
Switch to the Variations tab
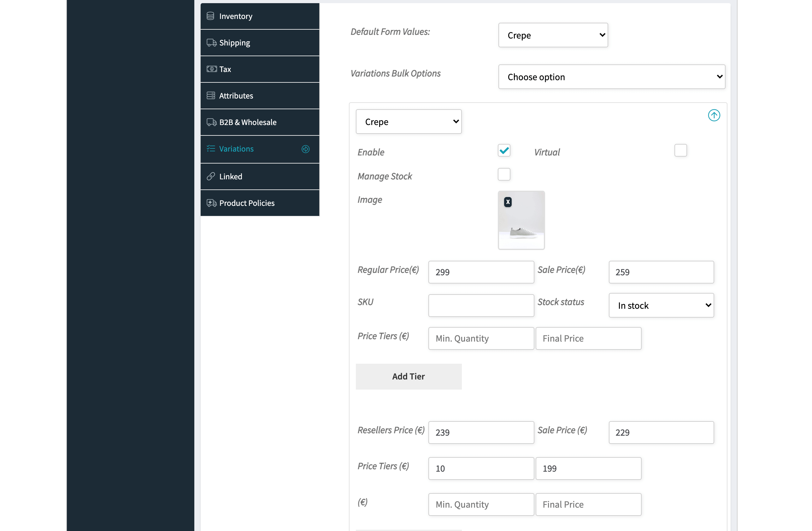(260, 149)
